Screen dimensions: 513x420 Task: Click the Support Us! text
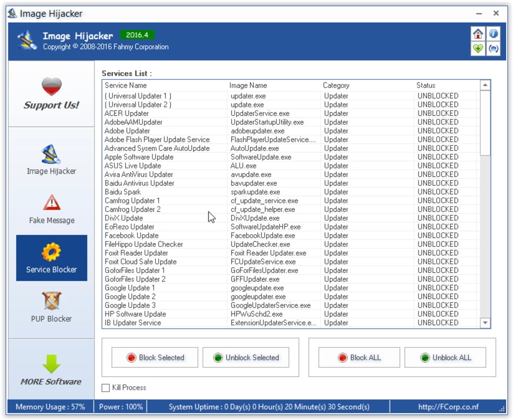[51, 105]
